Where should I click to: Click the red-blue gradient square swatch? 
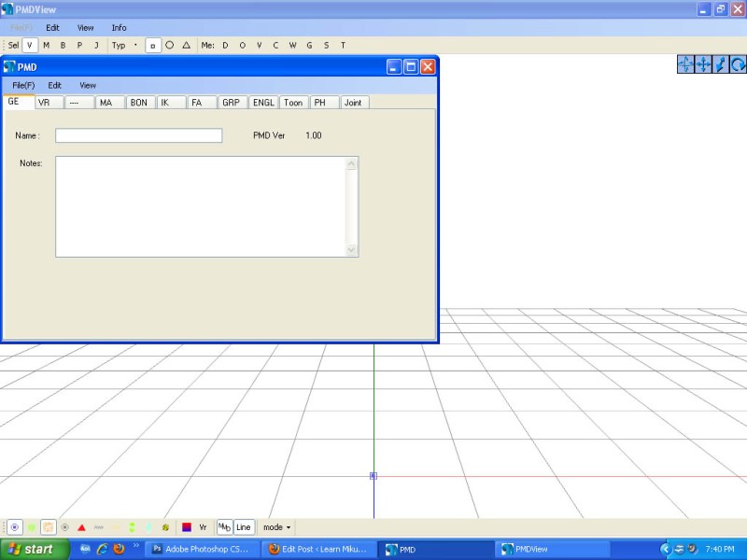[187, 527]
